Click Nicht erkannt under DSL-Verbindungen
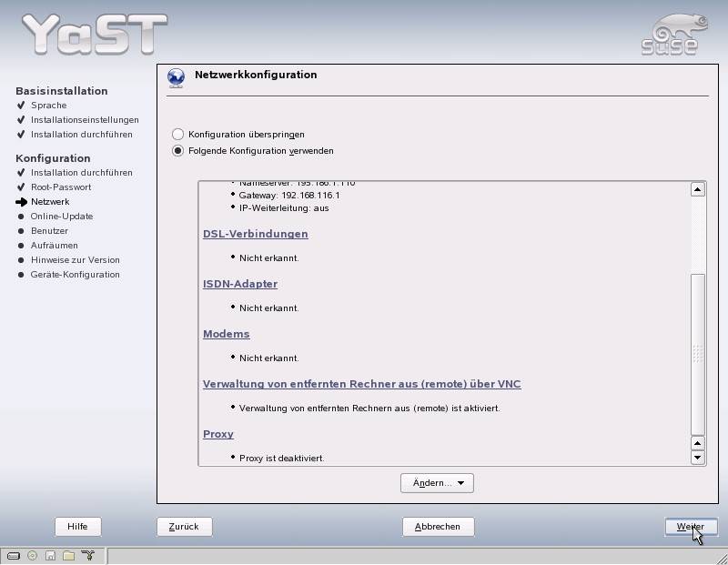Viewport: 728px width, 565px height. click(268, 258)
